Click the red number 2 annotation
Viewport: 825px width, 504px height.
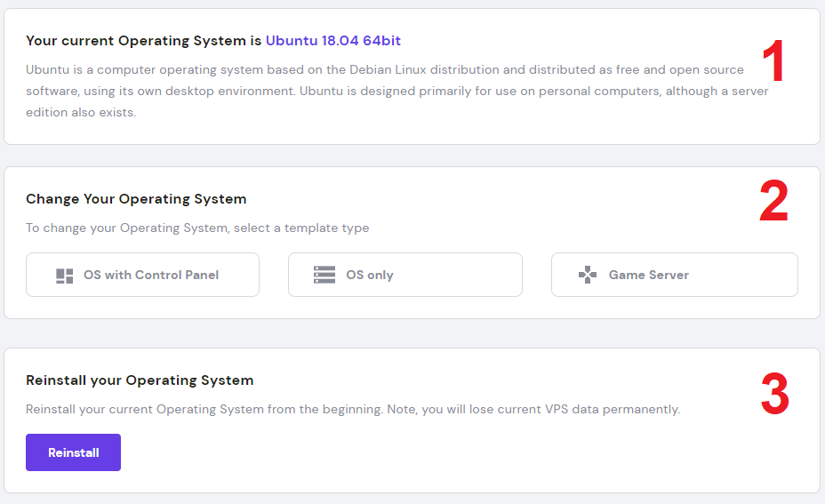point(773,203)
